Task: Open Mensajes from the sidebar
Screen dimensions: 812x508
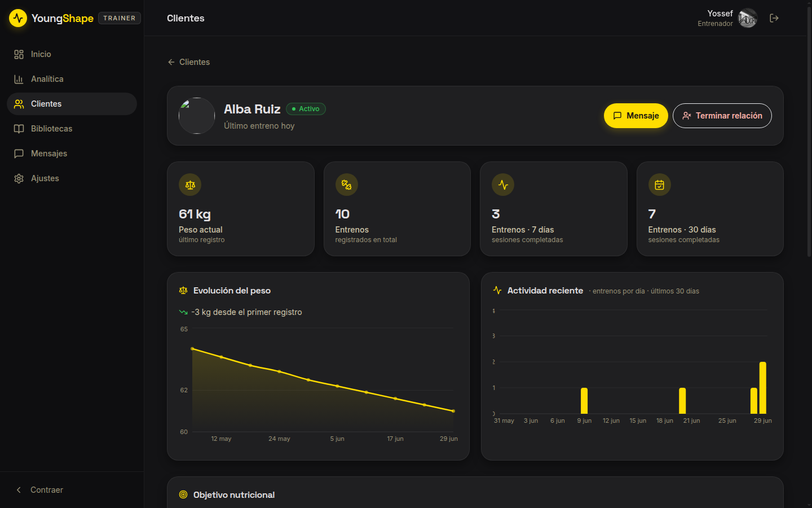Action: click(72, 154)
